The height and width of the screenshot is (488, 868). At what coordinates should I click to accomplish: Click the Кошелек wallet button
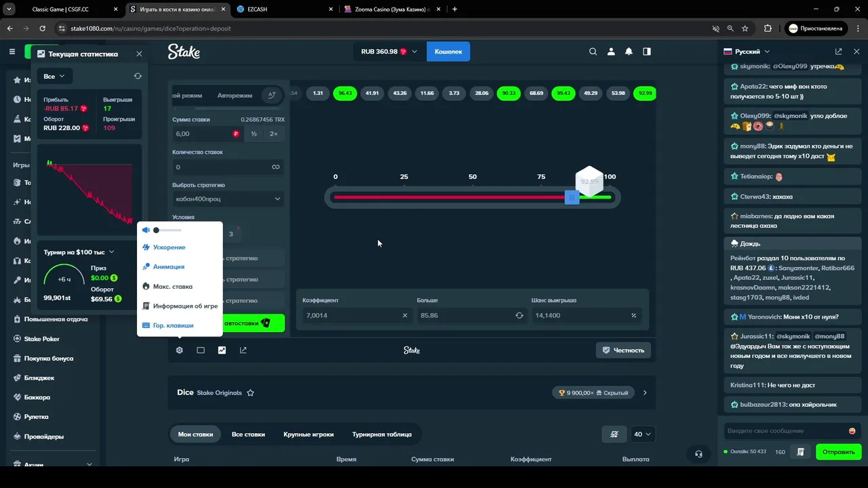[448, 52]
